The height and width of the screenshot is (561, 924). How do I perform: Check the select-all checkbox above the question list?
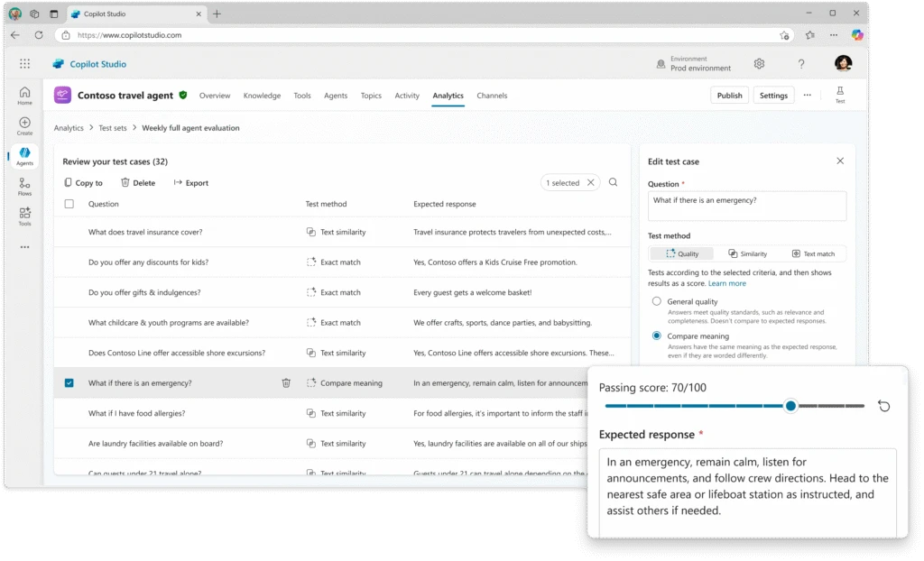coord(69,204)
